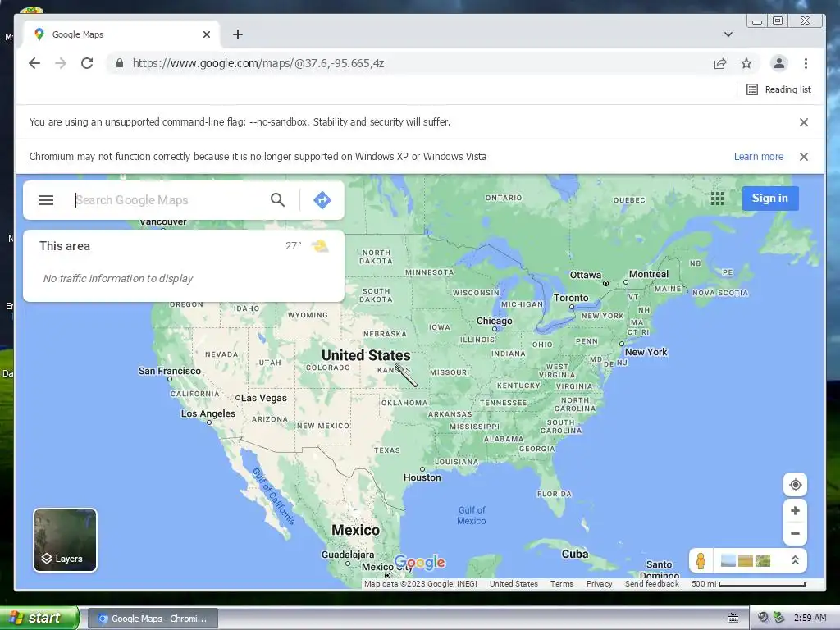The height and width of the screenshot is (630, 840).
Task: Show your location on the map
Action: 795,485
